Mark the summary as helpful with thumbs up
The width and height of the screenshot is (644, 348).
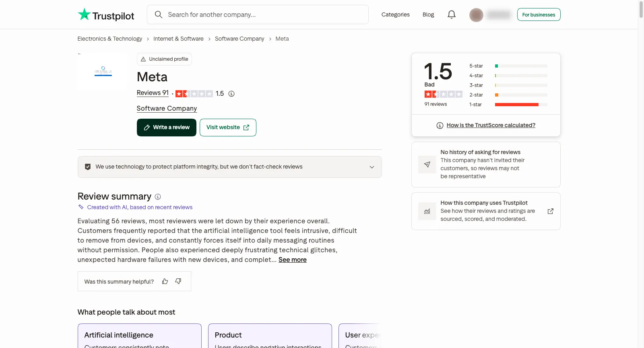click(x=165, y=281)
